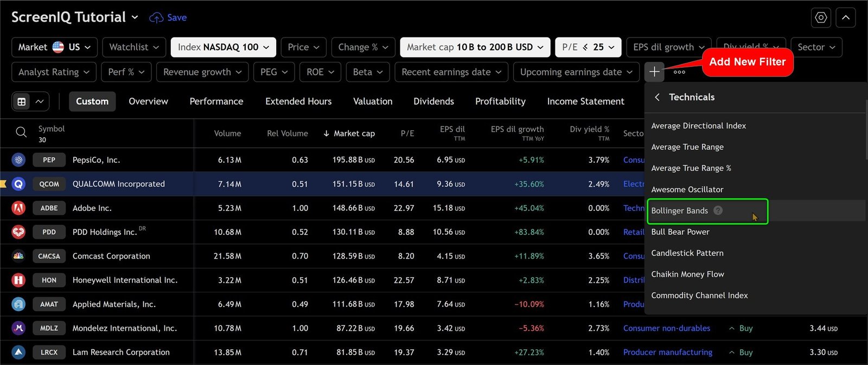
Task: Click the plus icon to add a filter
Action: [654, 72]
